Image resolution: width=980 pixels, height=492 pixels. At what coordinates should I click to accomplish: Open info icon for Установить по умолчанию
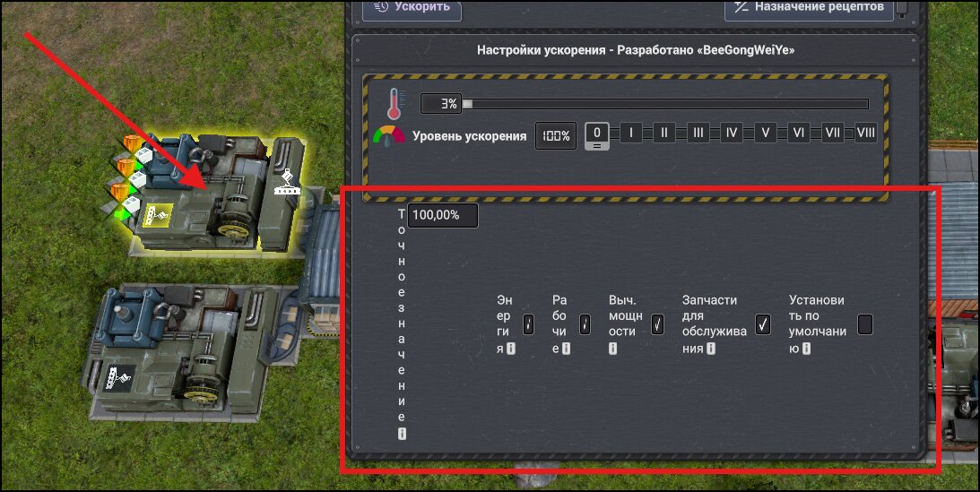coord(806,349)
